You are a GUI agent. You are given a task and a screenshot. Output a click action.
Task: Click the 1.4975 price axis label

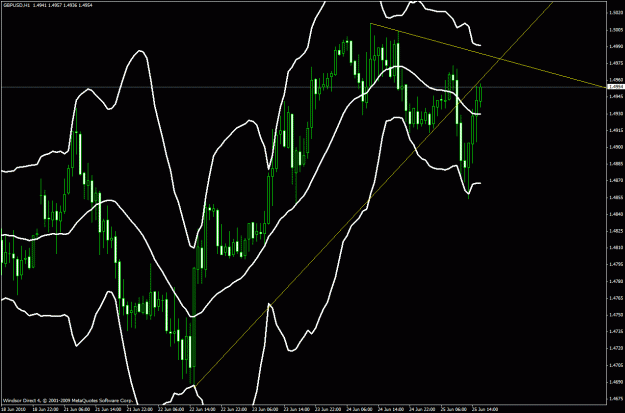616,63
